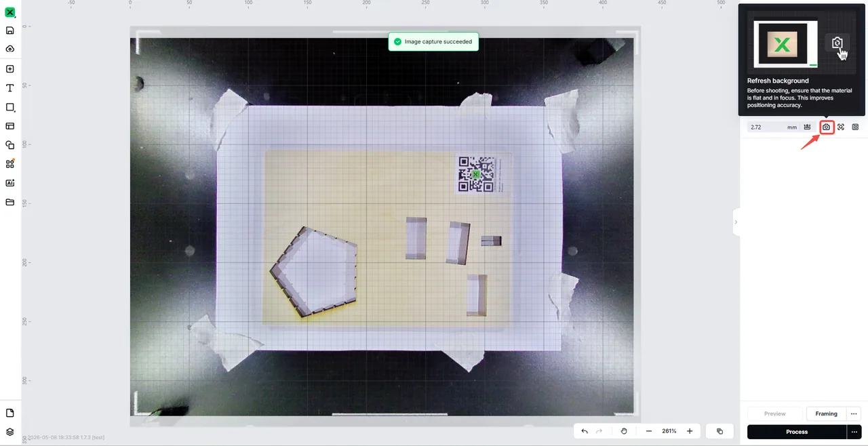Select the rectangle Shape tool
The width and height of the screenshot is (868, 446).
(10, 107)
